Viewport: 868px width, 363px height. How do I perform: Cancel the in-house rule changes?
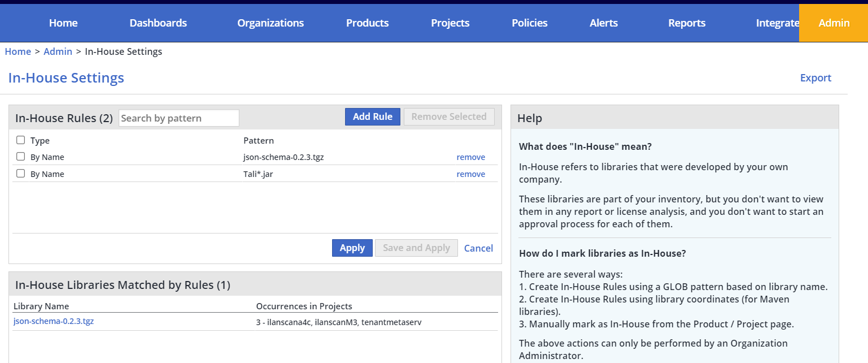[x=478, y=248]
